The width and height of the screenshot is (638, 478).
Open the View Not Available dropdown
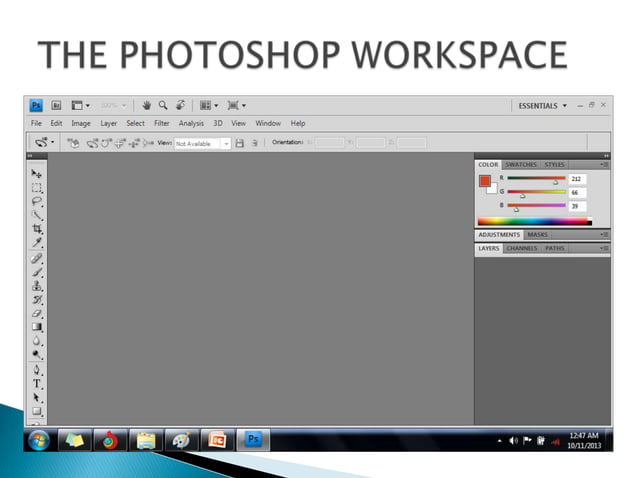(x=202, y=144)
